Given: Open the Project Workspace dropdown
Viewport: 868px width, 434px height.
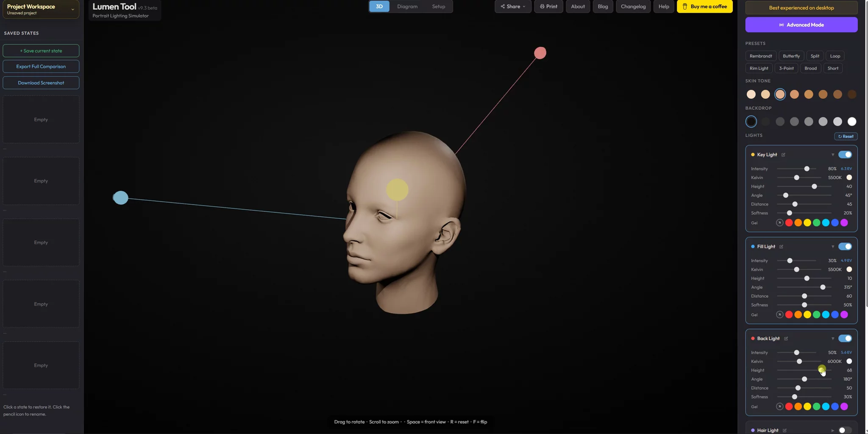Looking at the screenshot, I should coord(41,9).
